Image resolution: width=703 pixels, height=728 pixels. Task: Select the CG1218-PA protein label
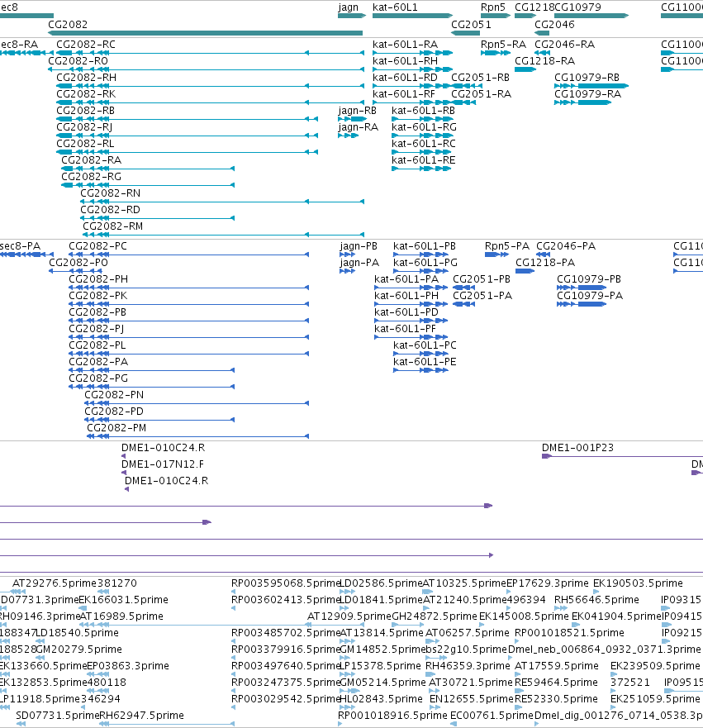tap(545, 263)
